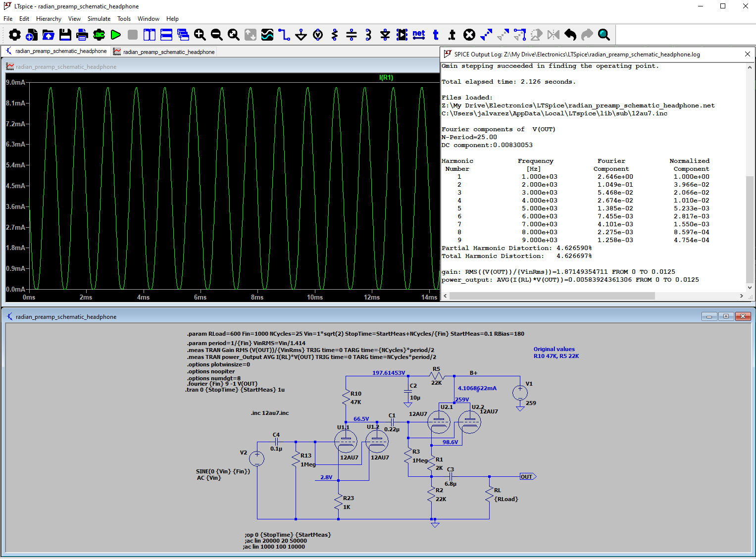Run the simulation with green play button
756x559 pixels.
[116, 35]
